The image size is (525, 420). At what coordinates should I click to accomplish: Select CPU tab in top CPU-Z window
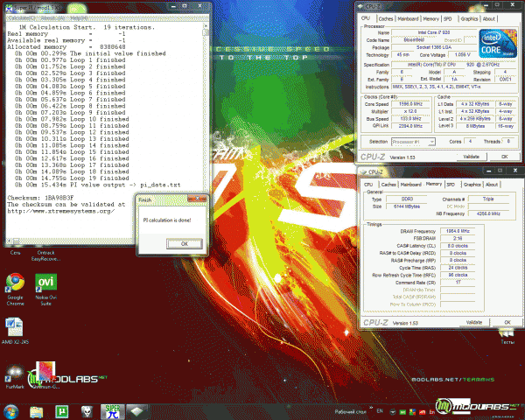[x=366, y=18]
